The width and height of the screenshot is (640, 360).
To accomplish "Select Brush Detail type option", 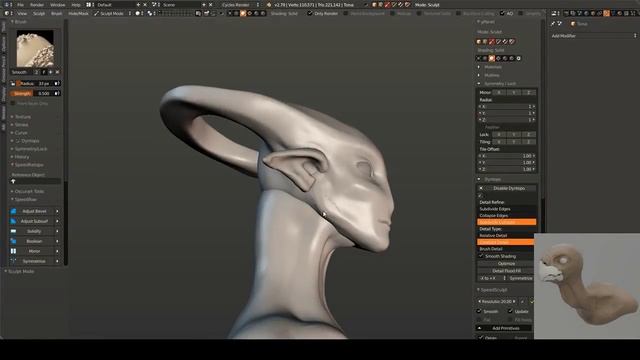I will pyautogui.click(x=506, y=249).
